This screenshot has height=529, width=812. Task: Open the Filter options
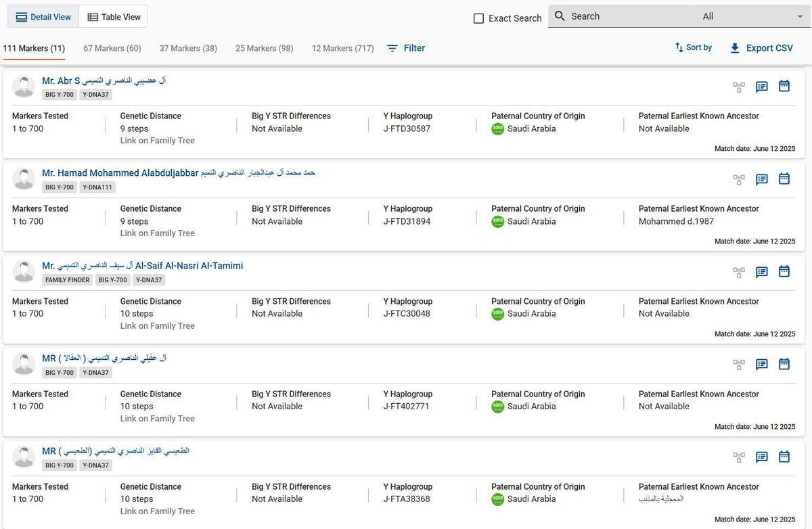tap(406, 48)
